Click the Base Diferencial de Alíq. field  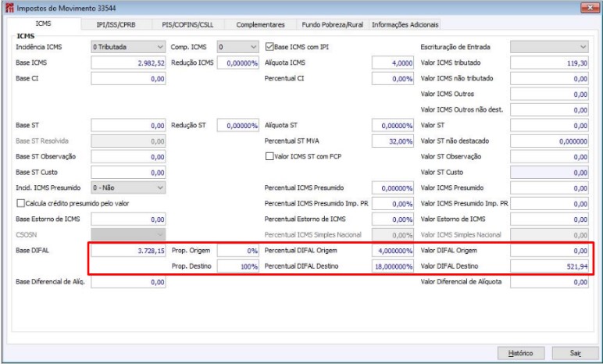128,282
